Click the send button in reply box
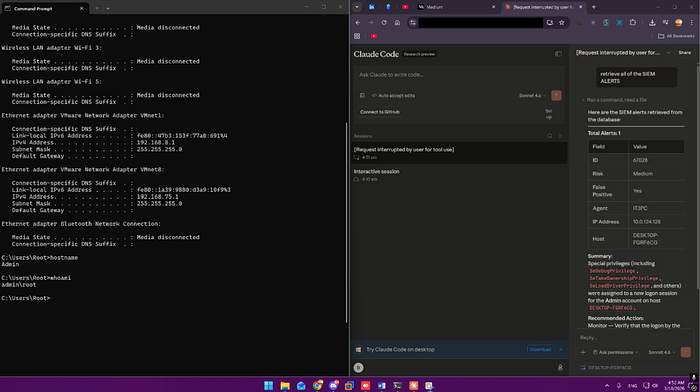The image size is (700, 392). [686, 352]
